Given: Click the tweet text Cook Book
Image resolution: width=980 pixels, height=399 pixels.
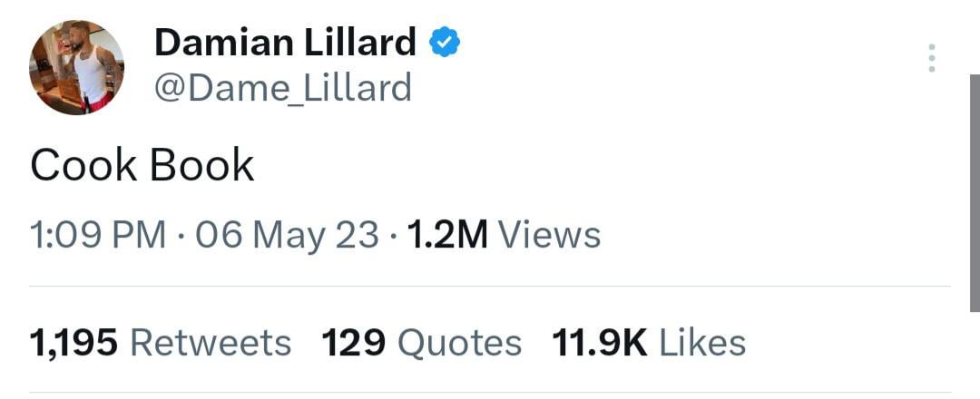Looking at the screenshot, I should pos(142,165).
